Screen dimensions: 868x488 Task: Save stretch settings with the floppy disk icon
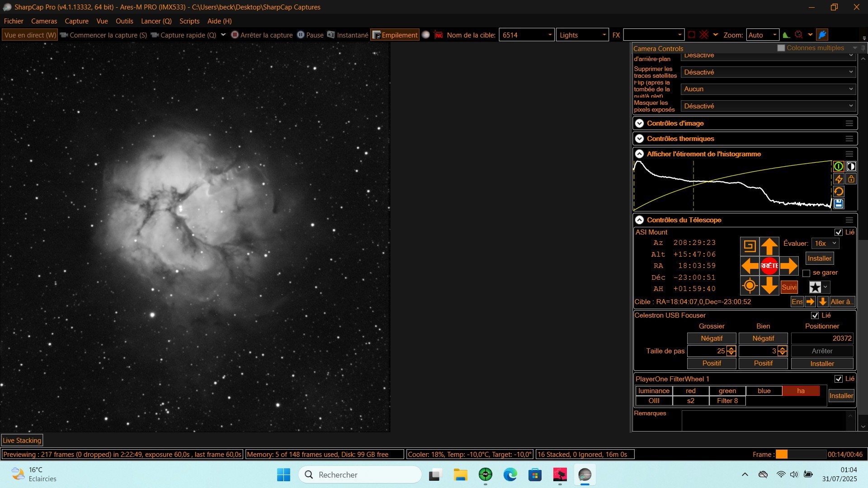point(839,204)
